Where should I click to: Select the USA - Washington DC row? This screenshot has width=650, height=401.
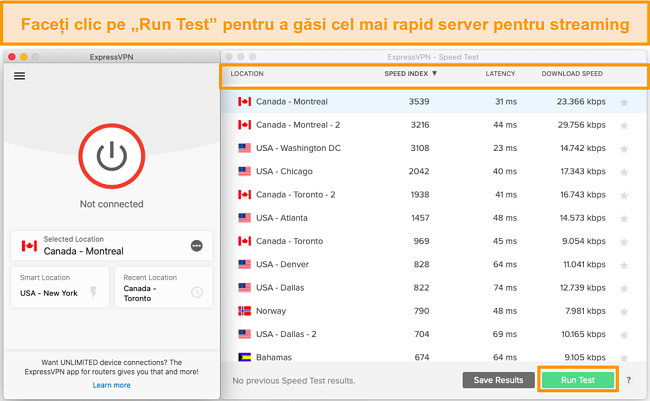coord(434,148)
